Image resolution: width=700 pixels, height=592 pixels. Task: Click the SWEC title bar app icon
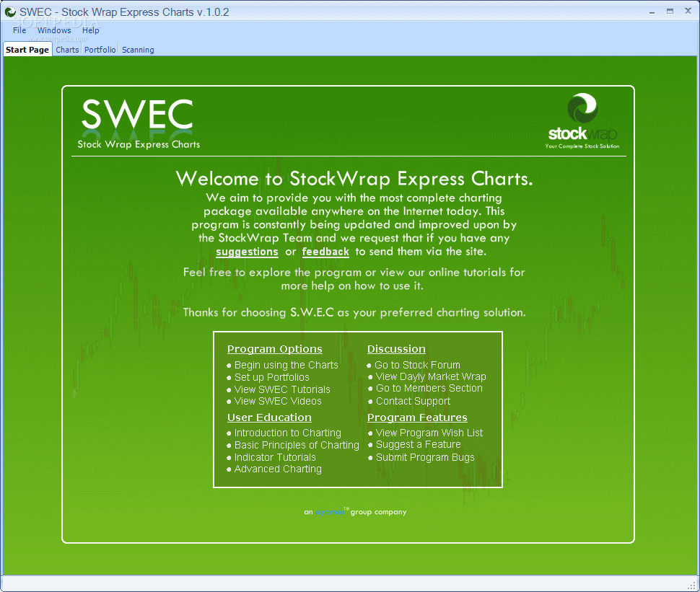10,12
